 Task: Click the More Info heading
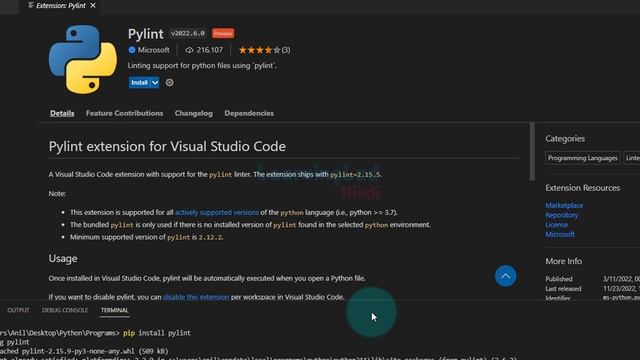[x=564, y=261]
